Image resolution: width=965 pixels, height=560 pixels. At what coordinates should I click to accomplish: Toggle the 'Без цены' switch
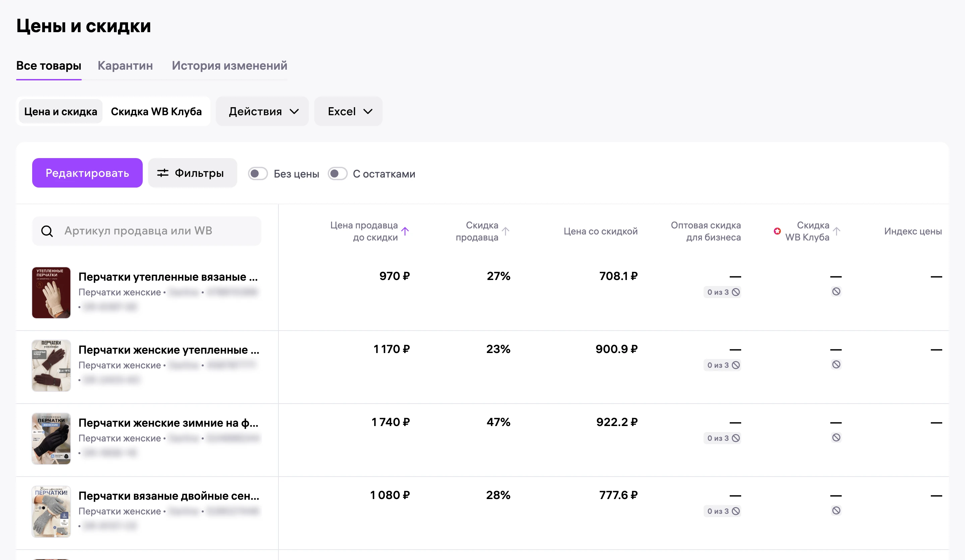coord(258,174)
